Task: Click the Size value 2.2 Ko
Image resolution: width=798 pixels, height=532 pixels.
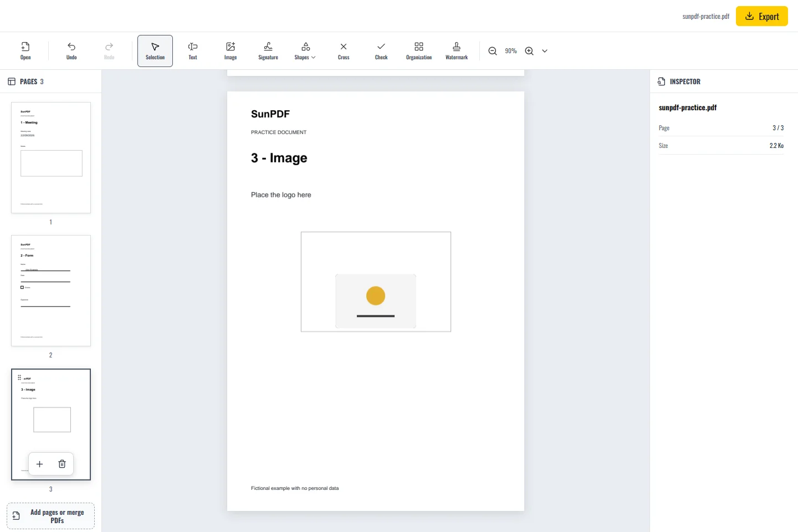Action: [x=776, y=145]
